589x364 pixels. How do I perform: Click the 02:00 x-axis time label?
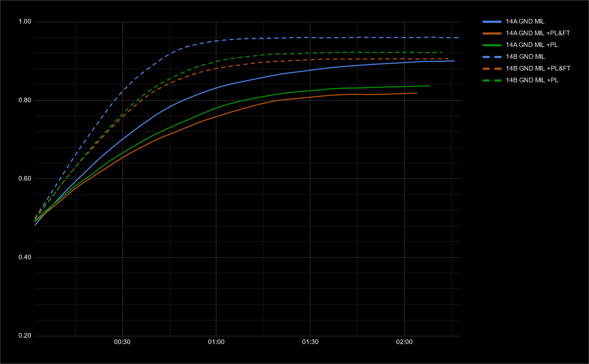404,342
